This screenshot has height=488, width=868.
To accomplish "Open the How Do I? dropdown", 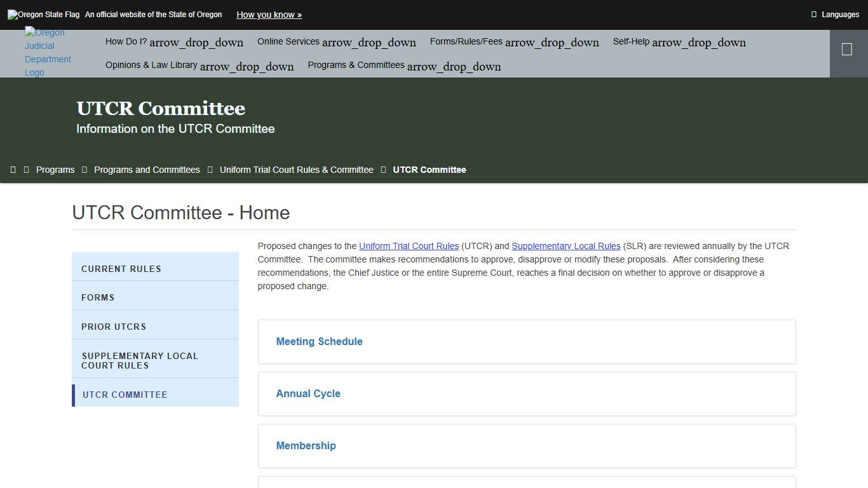I will point(173,42).
